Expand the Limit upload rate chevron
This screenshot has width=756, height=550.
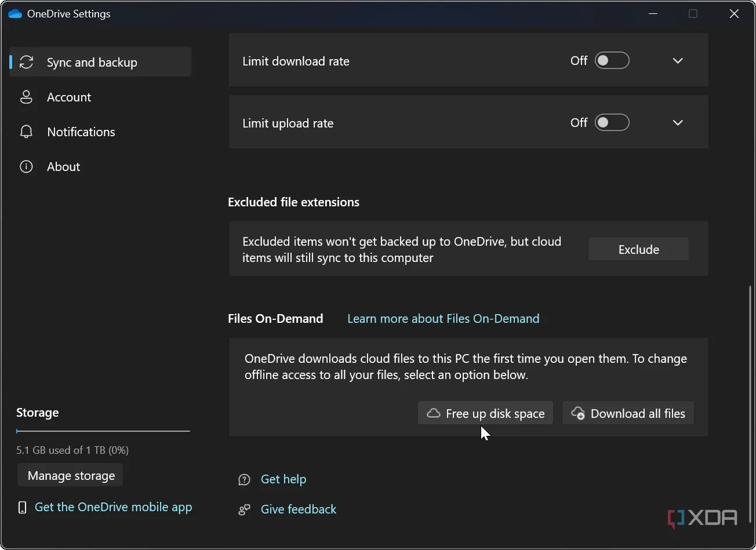[x=678, y=123]
